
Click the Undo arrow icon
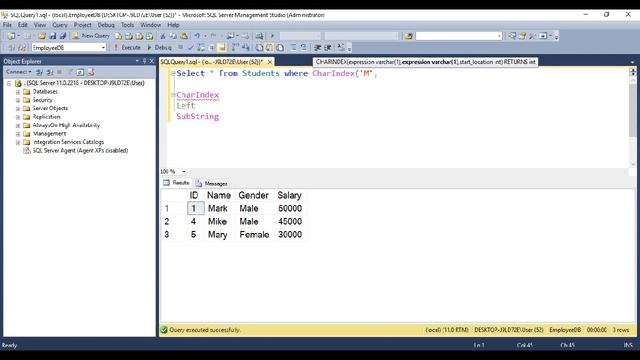(x=197, y=36)
